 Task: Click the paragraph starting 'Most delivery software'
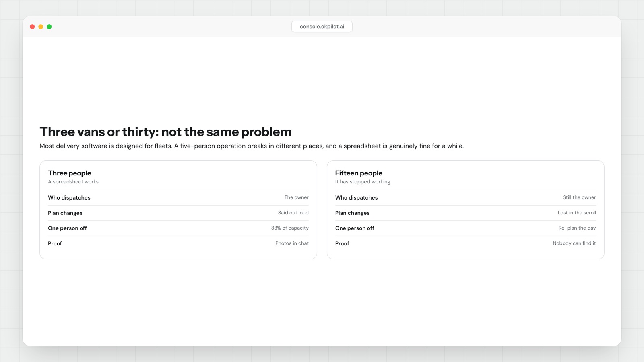(x=252, y=146)
